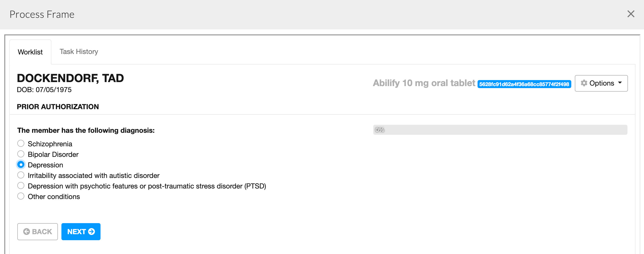Close the Process Frame dialog
This screenshot has height=254, width=644.
631,14
